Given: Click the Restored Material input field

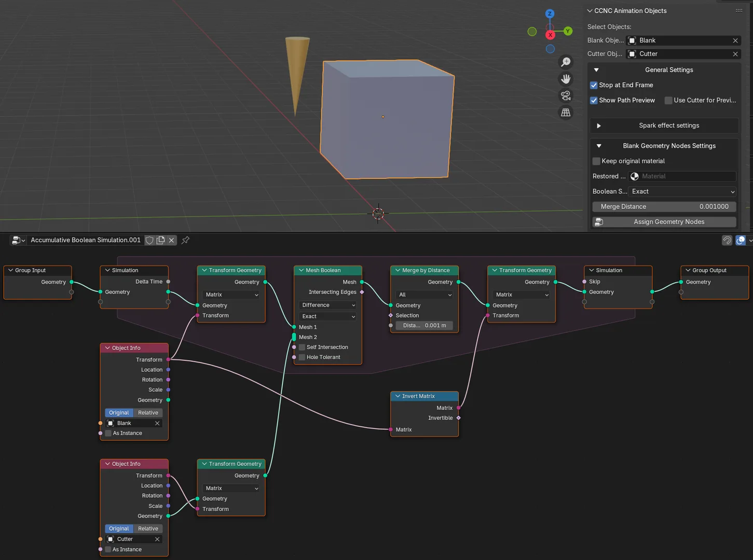Looking at the screenshot, I should tap(682, 176).
